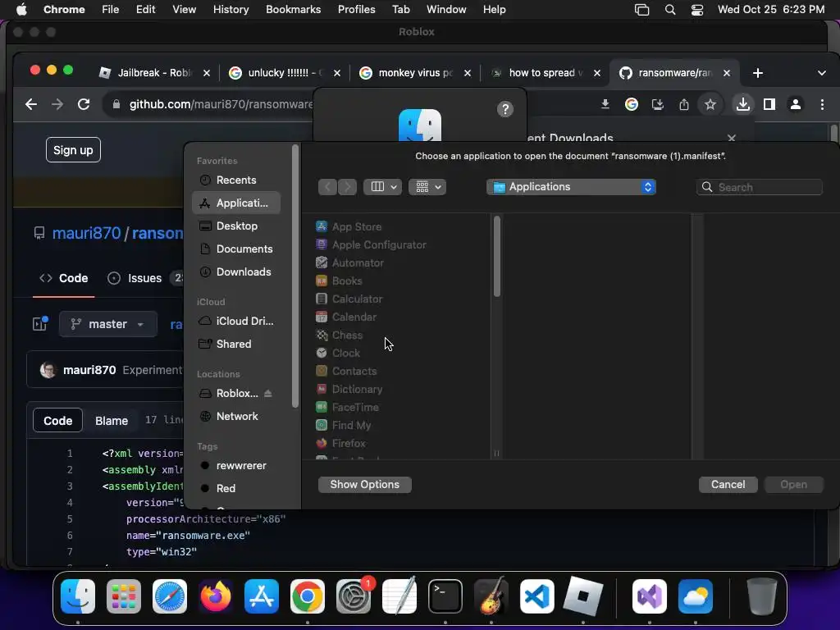Open help question mark in dialog
840x630 pixels.
coord(505,109)
